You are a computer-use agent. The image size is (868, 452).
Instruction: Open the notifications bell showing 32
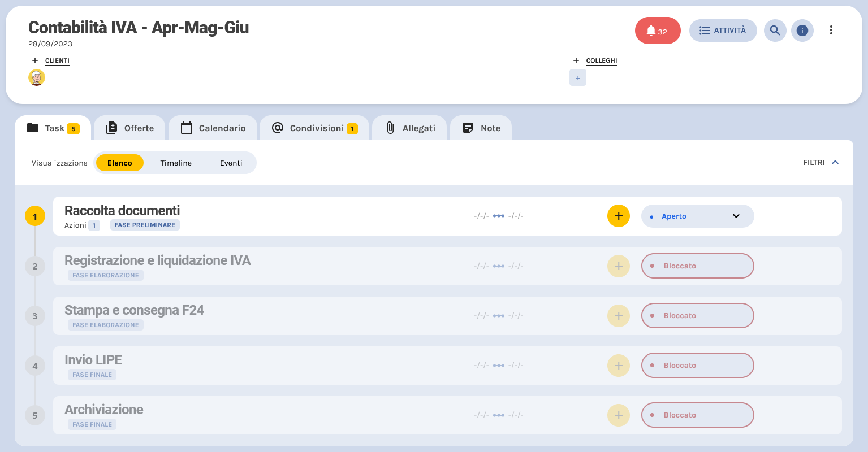[657, 31]
